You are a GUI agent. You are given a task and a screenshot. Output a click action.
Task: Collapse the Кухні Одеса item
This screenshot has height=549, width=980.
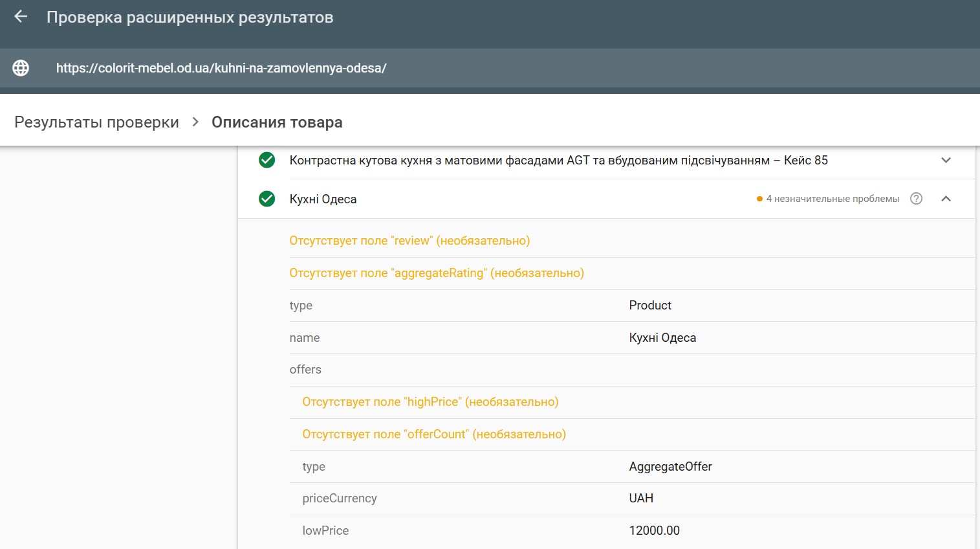[946, 199]
